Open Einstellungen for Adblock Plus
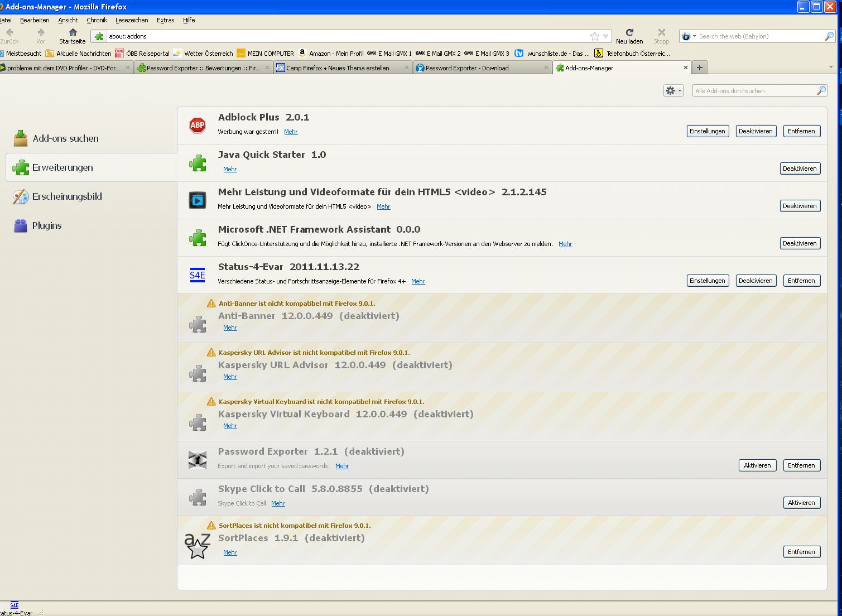 pos(707,131)
